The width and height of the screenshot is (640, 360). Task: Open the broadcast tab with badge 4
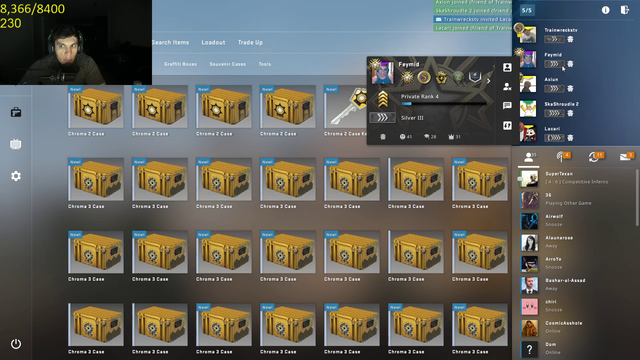tap(563, 156)
